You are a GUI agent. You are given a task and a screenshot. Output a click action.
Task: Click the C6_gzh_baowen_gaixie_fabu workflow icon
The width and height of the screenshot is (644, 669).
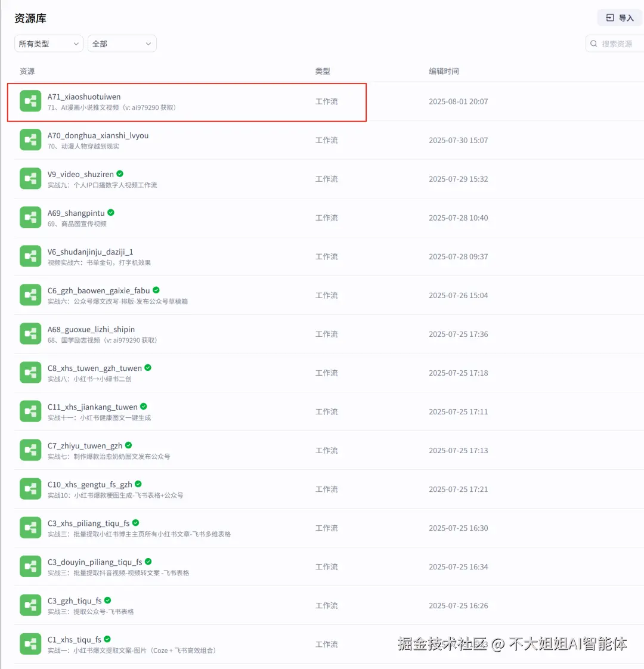pyautogui.click(x=30, y=295)
